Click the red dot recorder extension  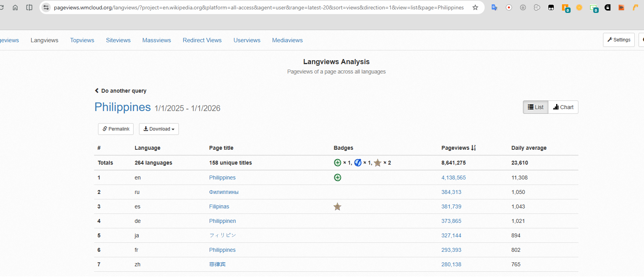(x=509, y=7)
